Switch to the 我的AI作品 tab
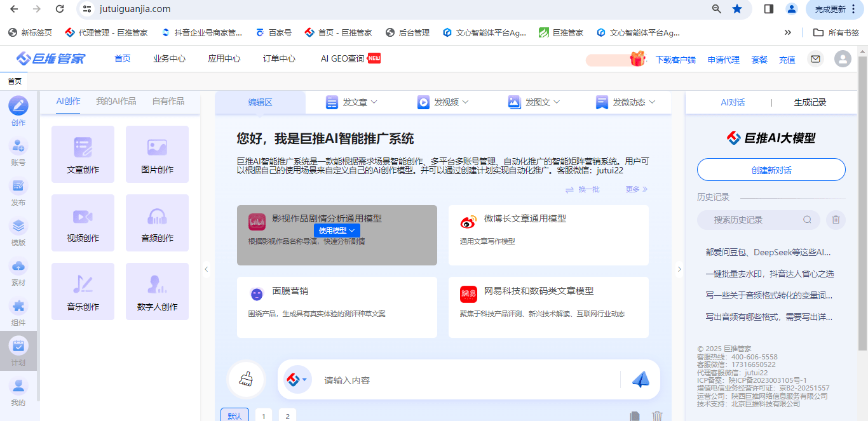The image size is (868, 421). tap(116, 101)
